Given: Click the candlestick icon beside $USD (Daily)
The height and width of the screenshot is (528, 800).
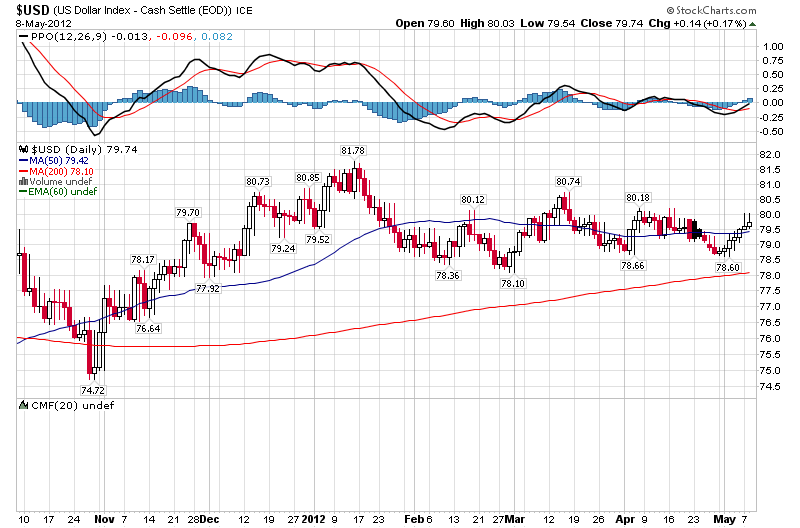Looking at the screenshot, I should (23, 148).
